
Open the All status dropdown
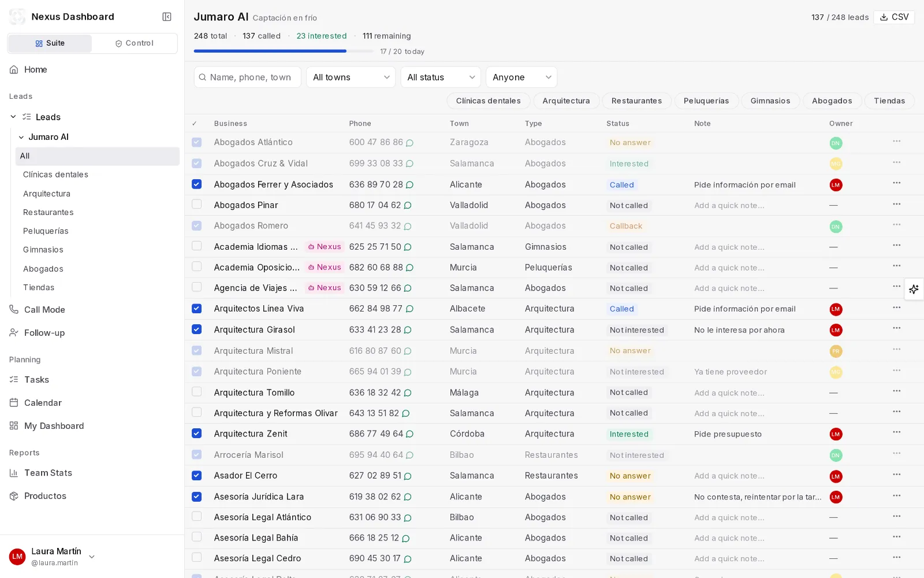441,77
